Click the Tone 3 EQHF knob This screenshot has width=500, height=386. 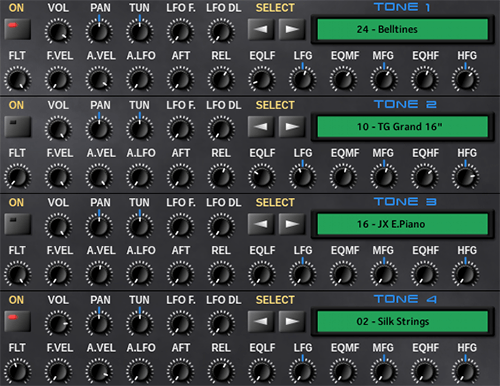pyautogui.click(x=425, y=274)
